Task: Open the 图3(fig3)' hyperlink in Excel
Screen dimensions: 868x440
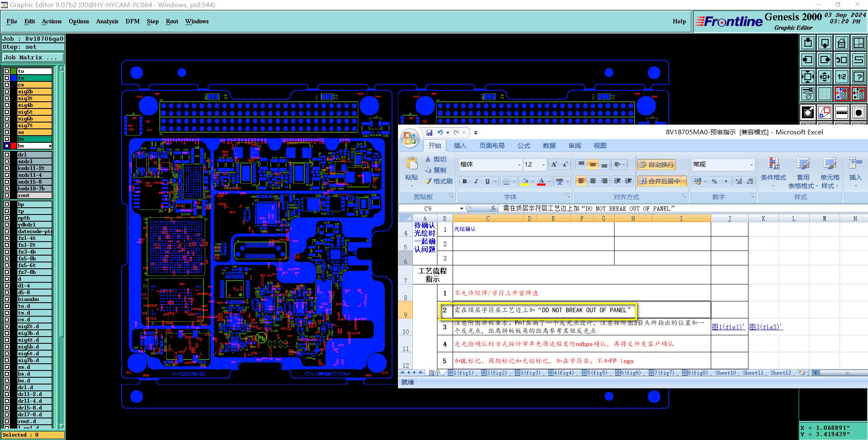Action: point(766,327)
